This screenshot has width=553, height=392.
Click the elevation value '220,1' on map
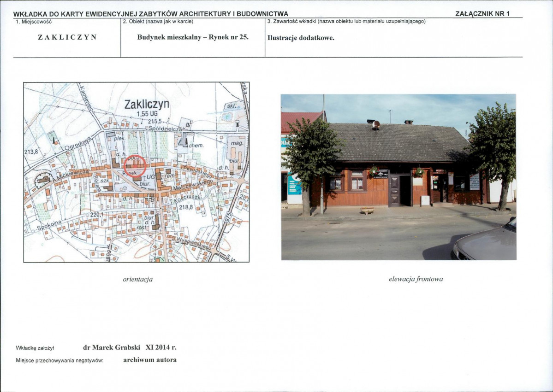(x=97, y=215)
